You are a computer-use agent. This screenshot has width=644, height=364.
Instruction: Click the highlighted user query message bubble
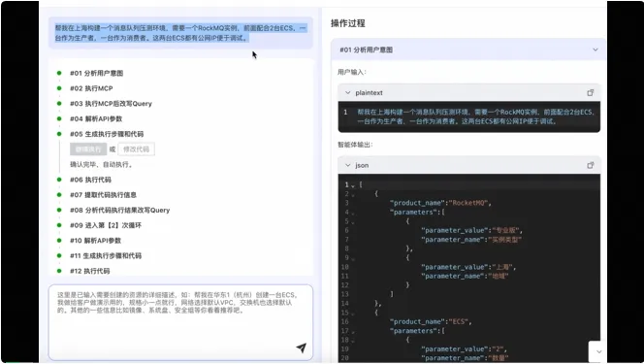180,33
